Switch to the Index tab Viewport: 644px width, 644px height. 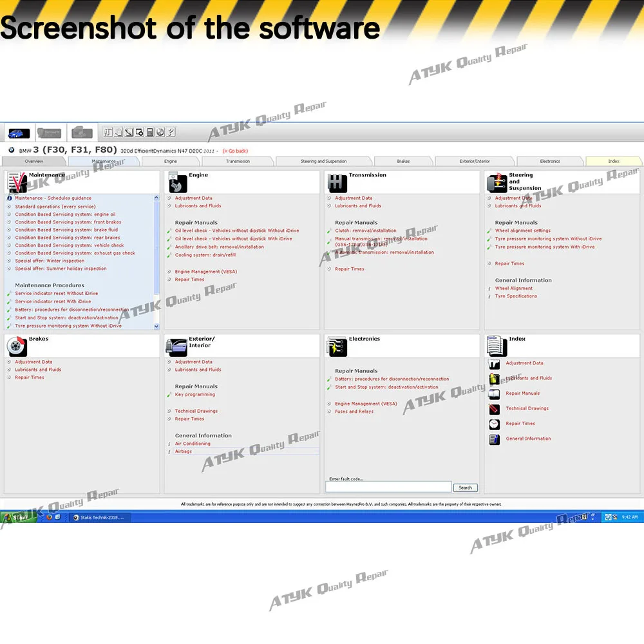click(x=614, y=162)
